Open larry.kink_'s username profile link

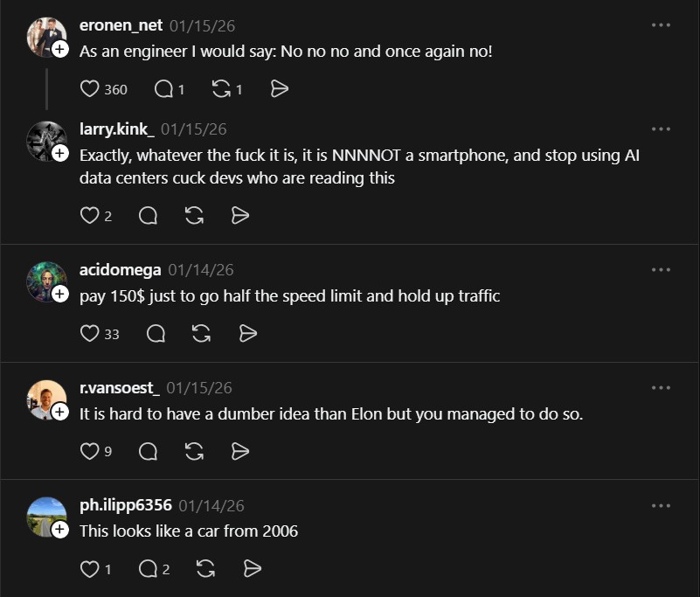tap(117, 129)
